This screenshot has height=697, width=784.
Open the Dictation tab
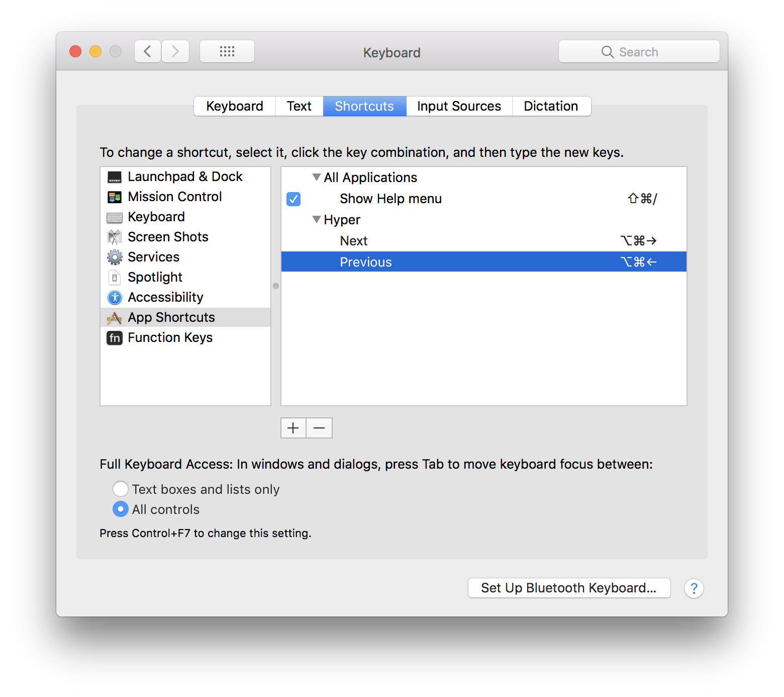pyautogui.click(x=551, y=106)
